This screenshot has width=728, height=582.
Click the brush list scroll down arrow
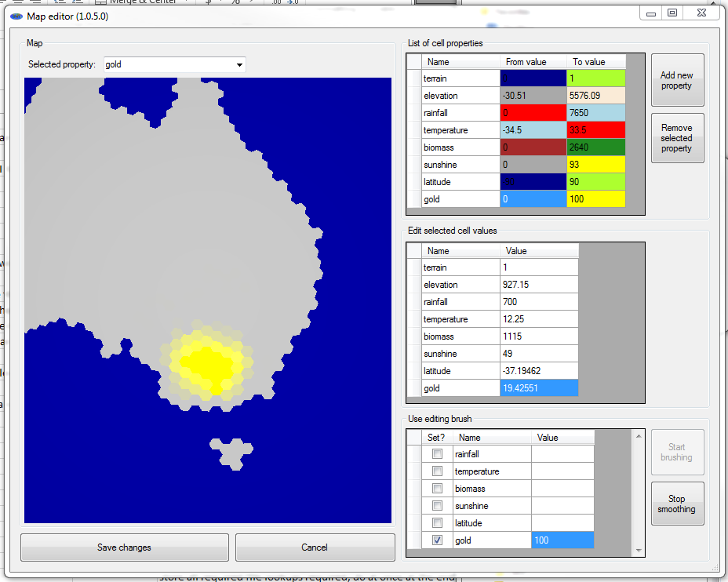(639, 551)
